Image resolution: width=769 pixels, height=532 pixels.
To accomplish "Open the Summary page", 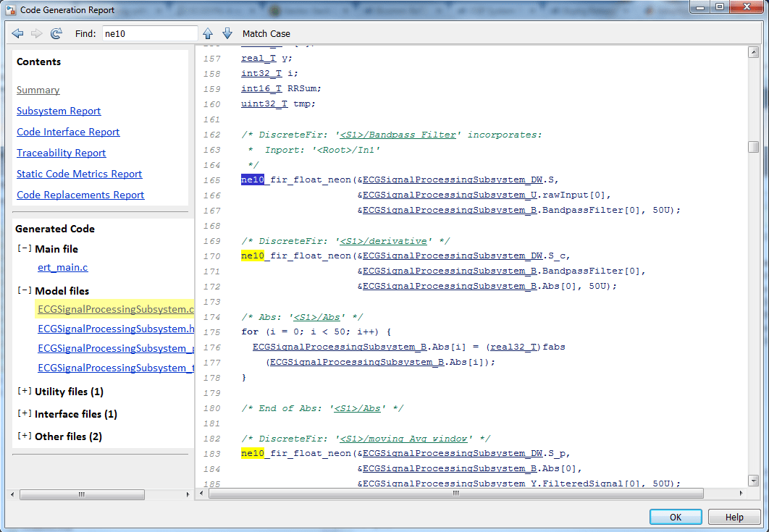I will 38,90.
